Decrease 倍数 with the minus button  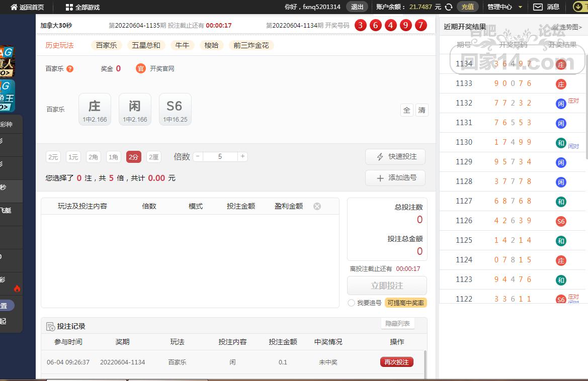(198, 156)
